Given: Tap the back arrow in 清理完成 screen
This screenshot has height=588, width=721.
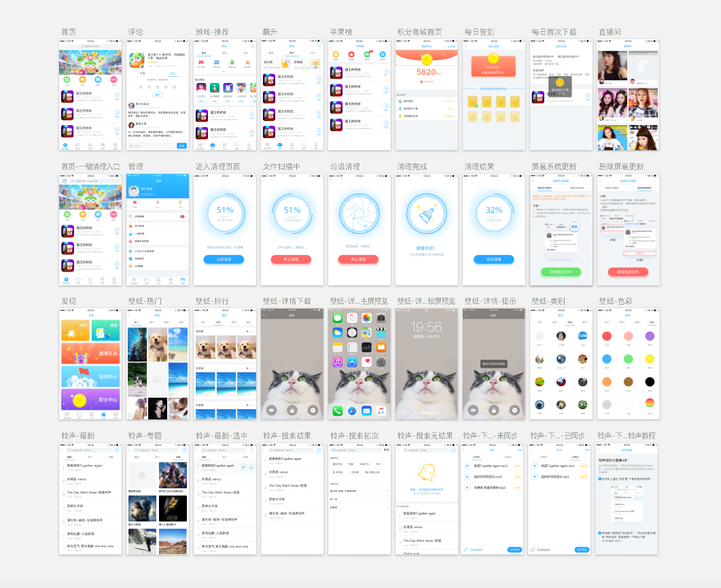Looking at the screenshot, I should click(399, 181).
